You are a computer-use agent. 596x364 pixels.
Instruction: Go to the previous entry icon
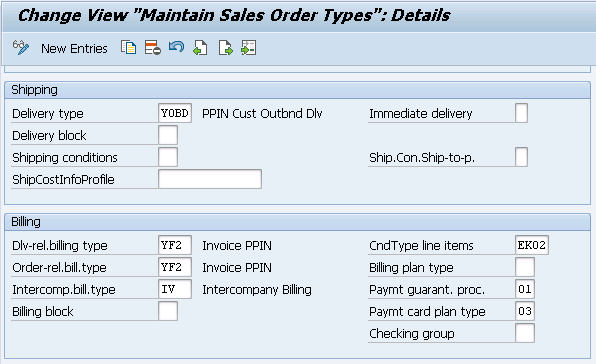[x=200, y=48]
